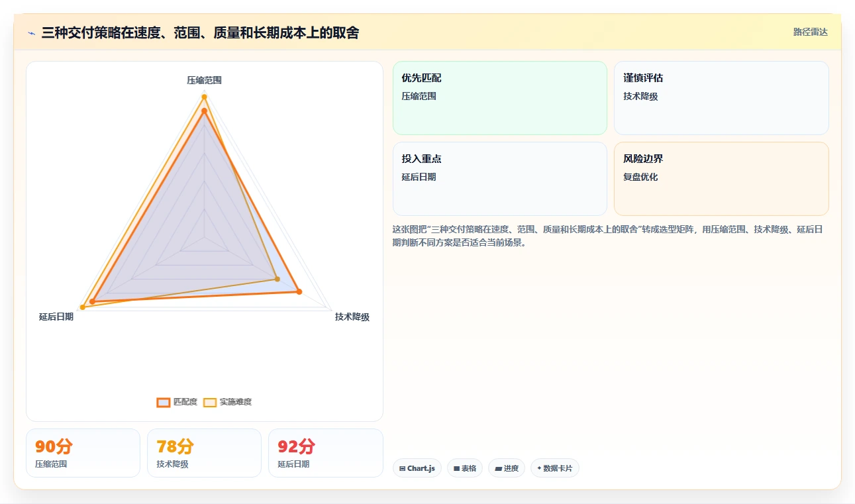Image resolution: width=855 pixels, height=504 pixels.
Task: Click the lightning icon beside the title
Action: coord(31,32)
